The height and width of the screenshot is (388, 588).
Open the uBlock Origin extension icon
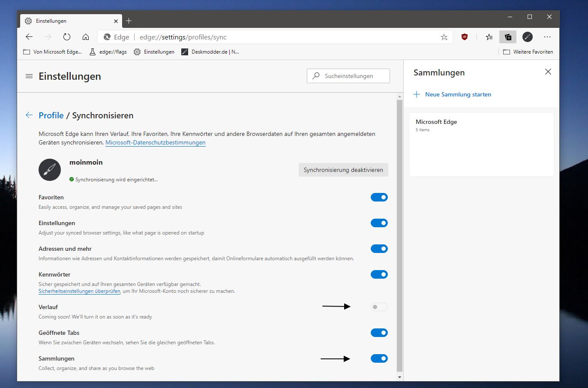pyautogui.click(x=464, y=37)
